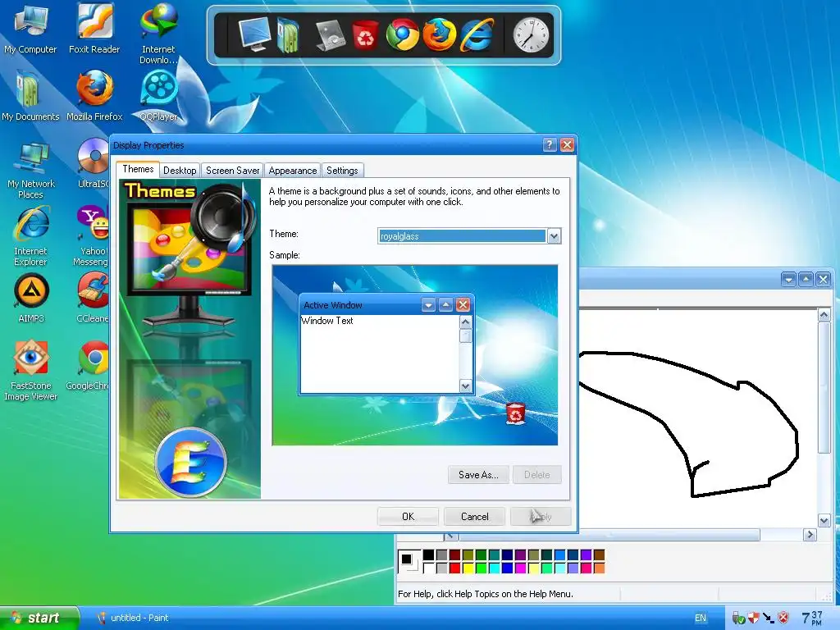The width and height of the screenshot is (840, 630).
Task: Click the Save As... button
Action: pos(478,475)
